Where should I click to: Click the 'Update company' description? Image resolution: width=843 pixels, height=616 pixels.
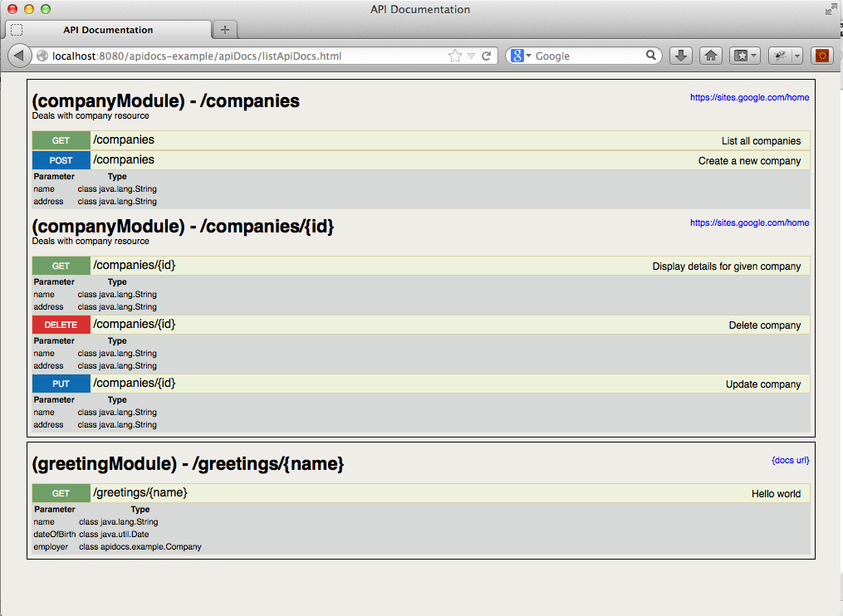coord(763,384)
